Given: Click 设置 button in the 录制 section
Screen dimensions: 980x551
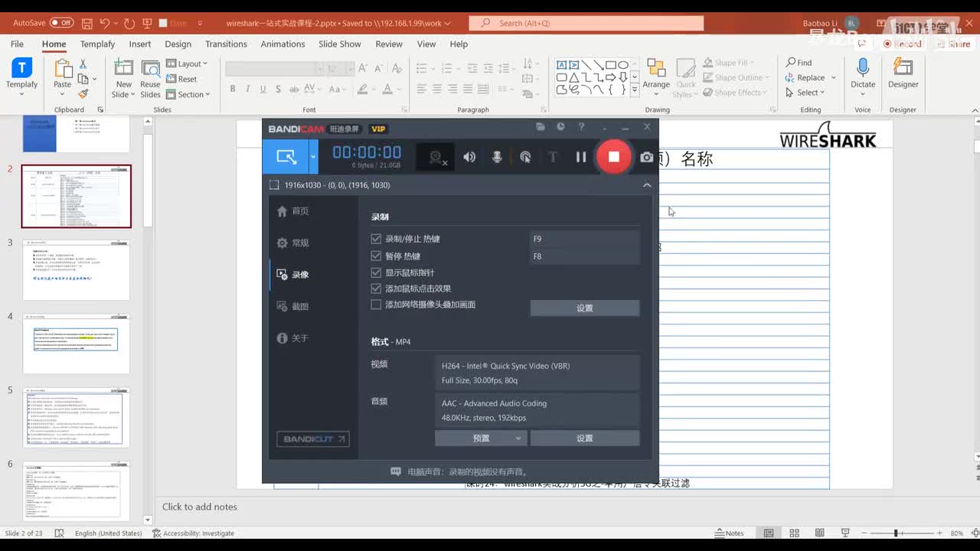Looking at the screenshot, I should (585, 308).
